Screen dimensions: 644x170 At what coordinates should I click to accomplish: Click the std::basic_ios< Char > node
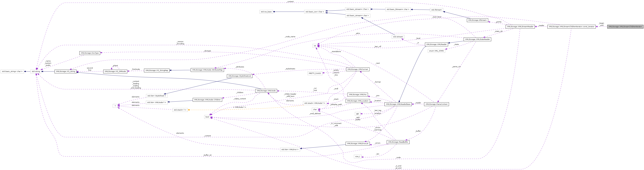315,12
